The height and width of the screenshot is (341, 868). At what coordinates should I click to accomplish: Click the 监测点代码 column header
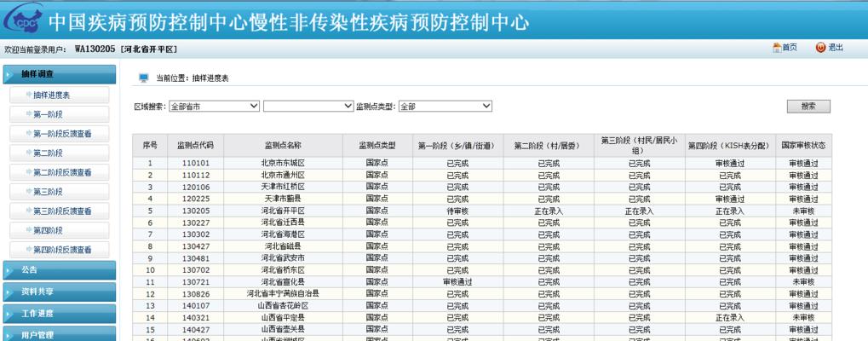tap(195, 146)
